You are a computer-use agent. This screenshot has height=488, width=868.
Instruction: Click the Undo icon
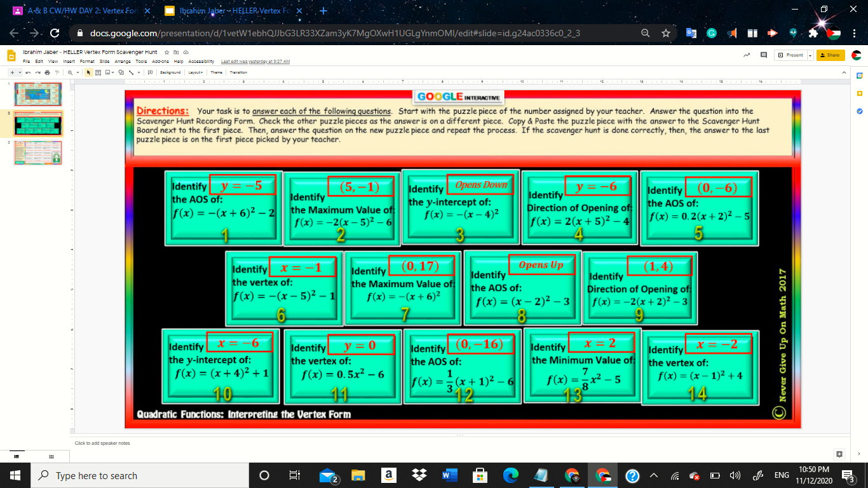click(x=28, y=72)
